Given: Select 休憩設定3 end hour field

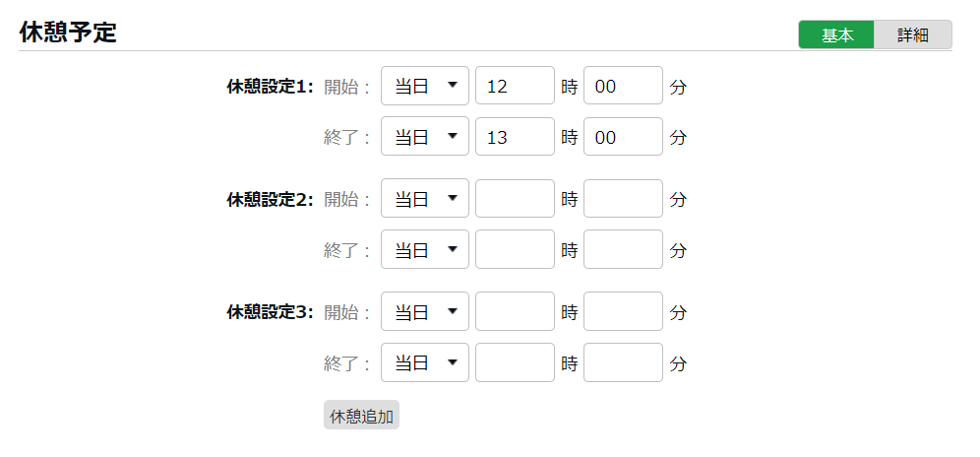Looking at the screenshot, I should tap(515, 362).
